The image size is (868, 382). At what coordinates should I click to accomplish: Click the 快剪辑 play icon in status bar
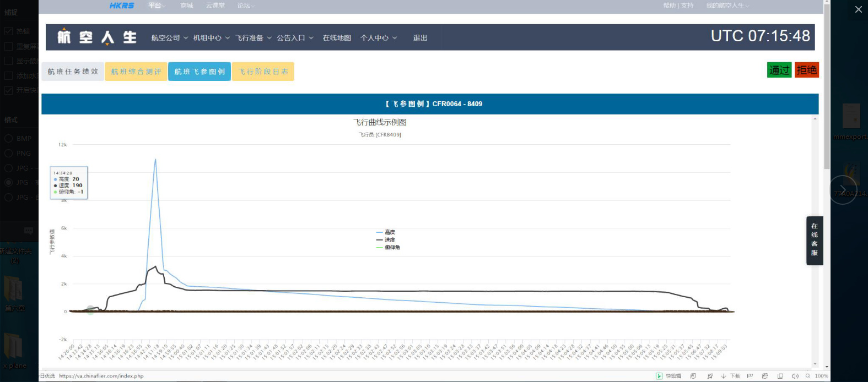[x=659, y=376]
